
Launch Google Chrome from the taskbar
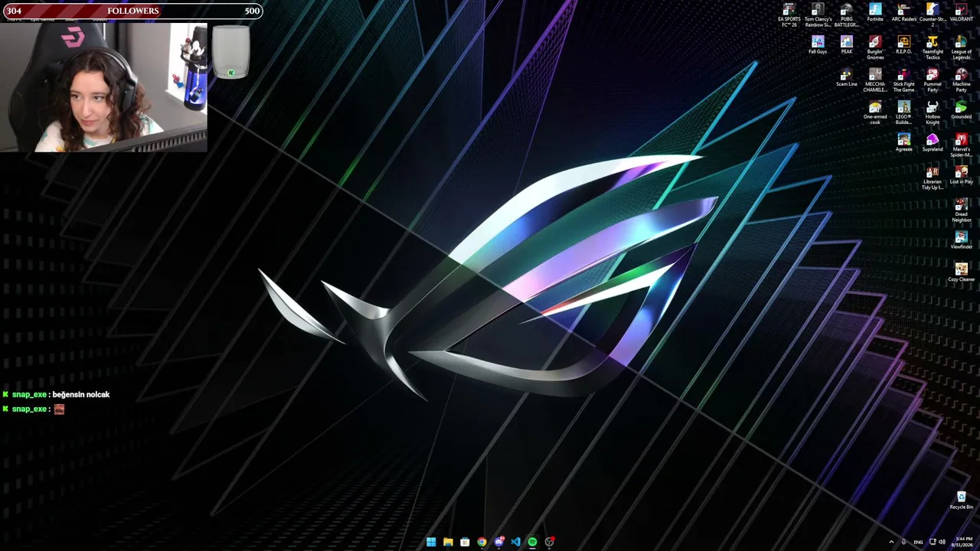click(482, 542)
